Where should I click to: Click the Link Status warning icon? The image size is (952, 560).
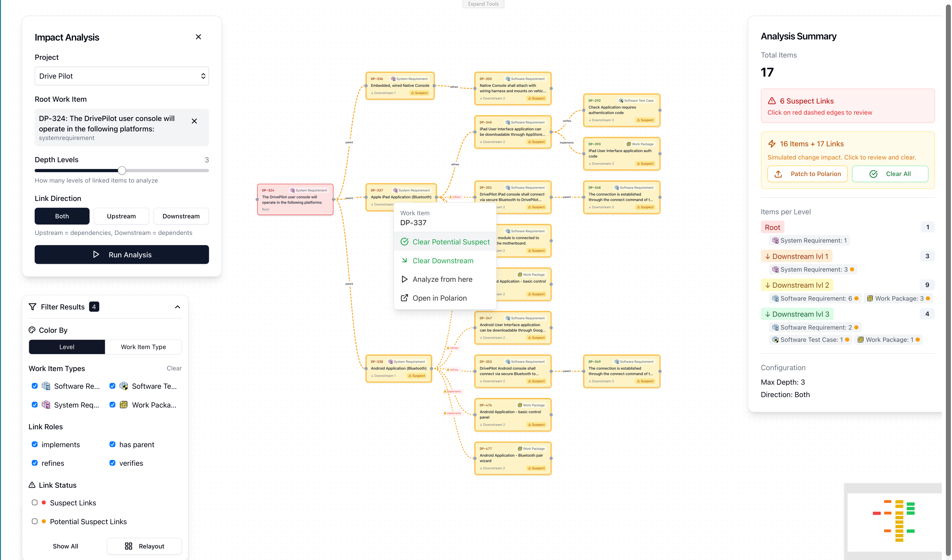[32, 485]
